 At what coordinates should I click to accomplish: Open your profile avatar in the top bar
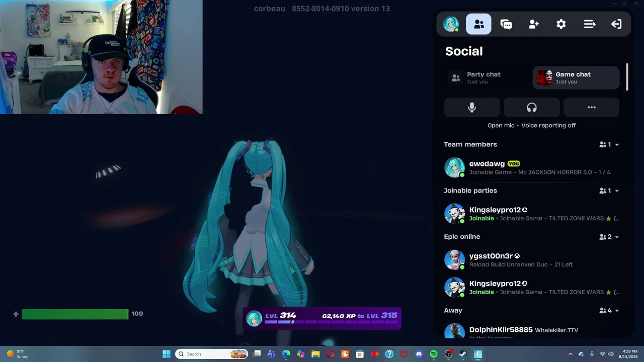451,24
